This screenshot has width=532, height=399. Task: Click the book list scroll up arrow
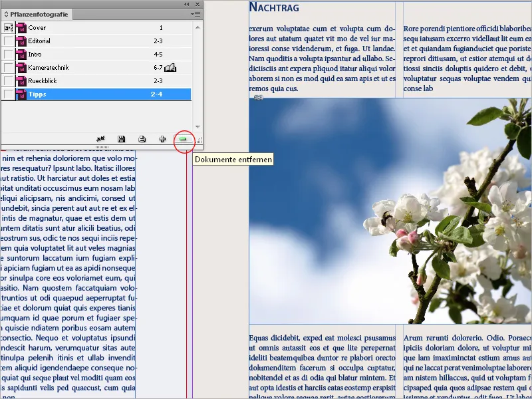pos(198,27)
